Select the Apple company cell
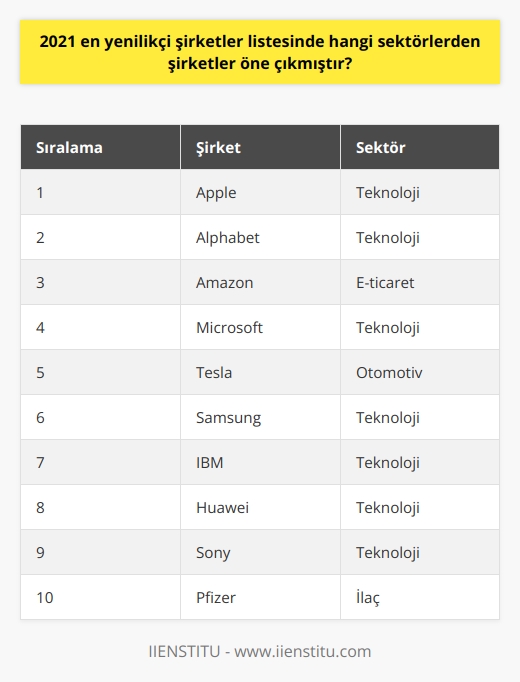Viewport: 520px width, 682px height. tap(260, 192)
